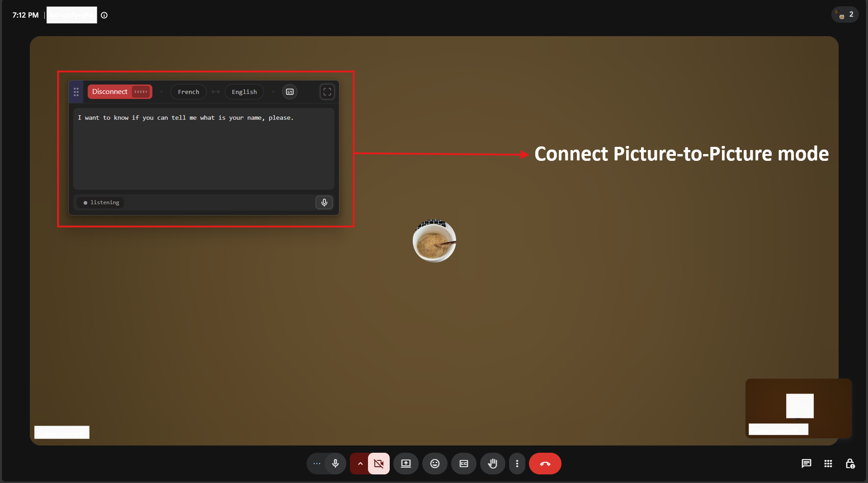Open audio settings three-dots beside microphone

click(x=316, y=464)
